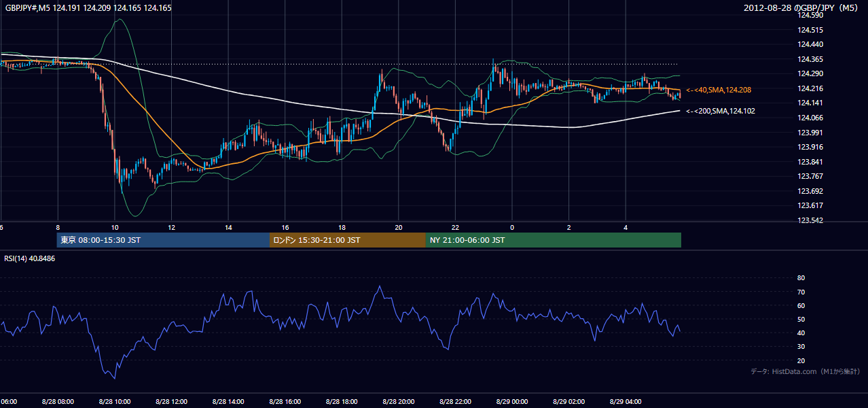868x408 pixels.
Task: Click hour tick 2 under price chart
Action: (569, 228)
